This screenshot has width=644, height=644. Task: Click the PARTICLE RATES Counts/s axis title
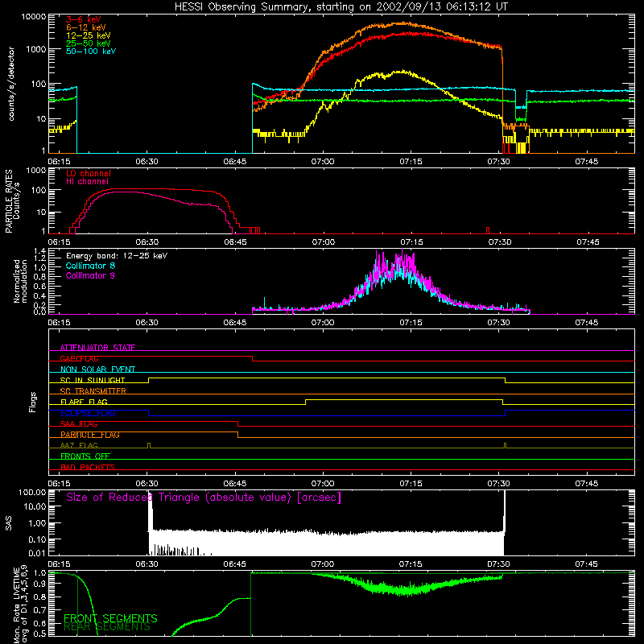click(12, 201)
